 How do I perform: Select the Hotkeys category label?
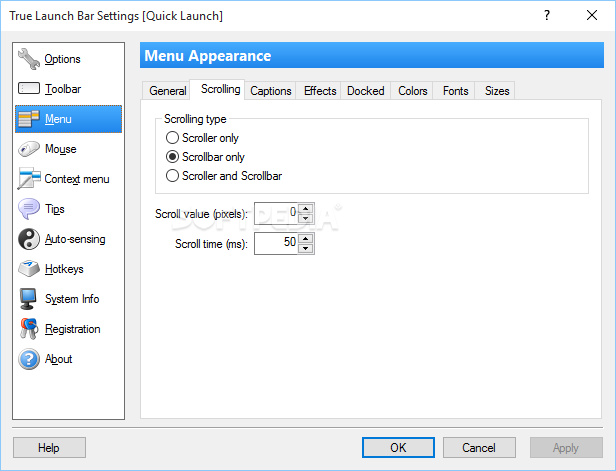coord(64,269)
